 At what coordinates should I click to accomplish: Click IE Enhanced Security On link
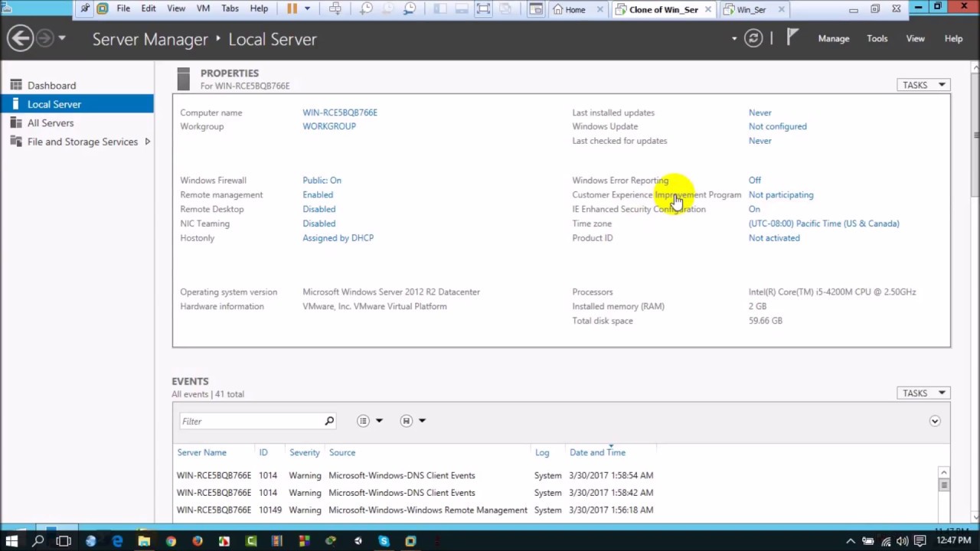pos(754,209)
